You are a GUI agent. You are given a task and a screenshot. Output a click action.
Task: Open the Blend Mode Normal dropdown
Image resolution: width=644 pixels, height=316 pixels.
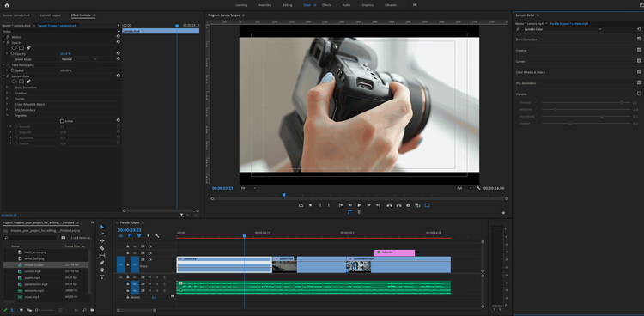coord(79,59)
